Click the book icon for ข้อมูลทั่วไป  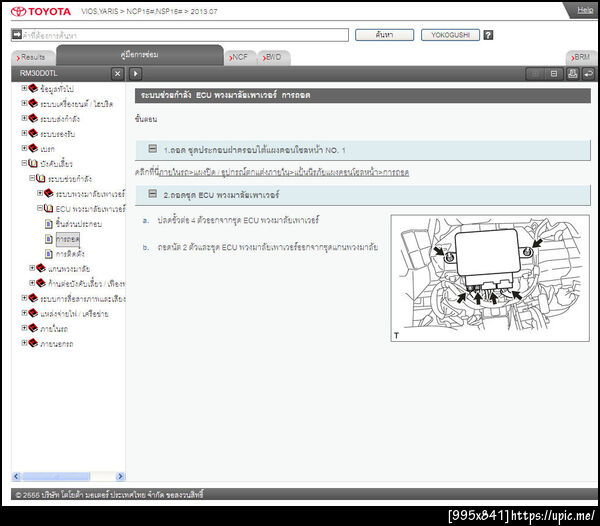(33, 88)
